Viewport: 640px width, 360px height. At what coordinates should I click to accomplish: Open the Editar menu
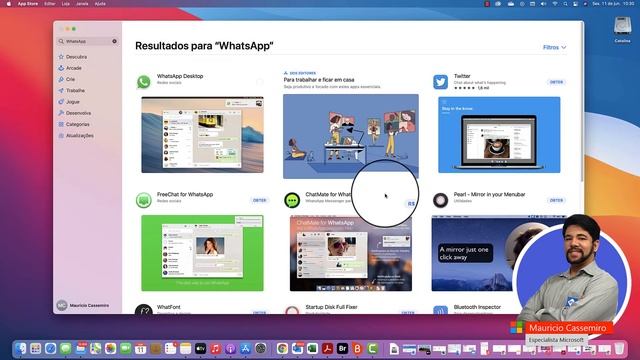click(x=50, y=4)
